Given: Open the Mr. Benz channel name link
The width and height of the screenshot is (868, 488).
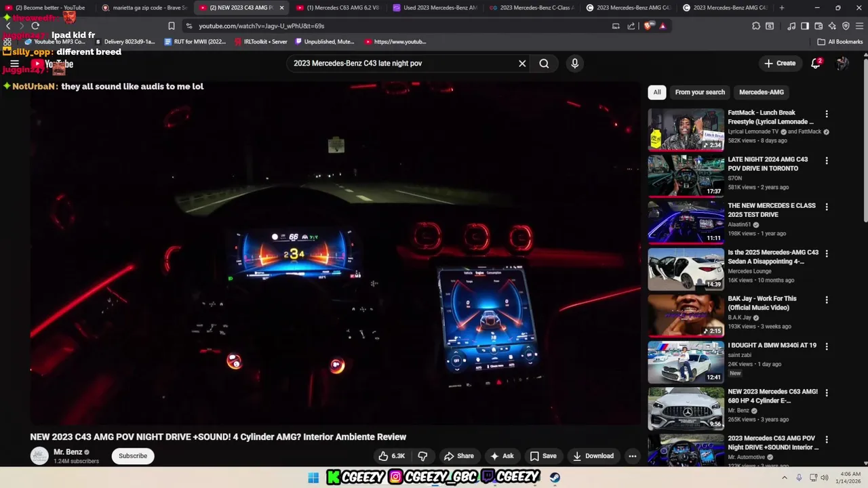Looking at the screenshot, I should (x=68, y=452).
